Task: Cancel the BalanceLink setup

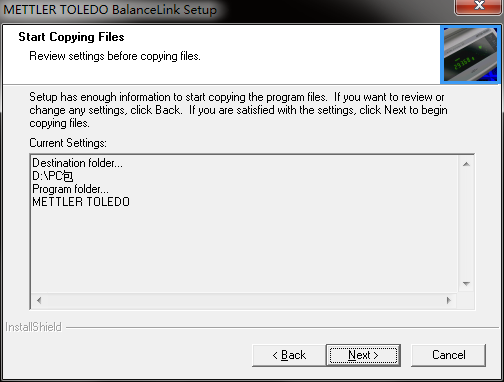Action: coord(449,355)
